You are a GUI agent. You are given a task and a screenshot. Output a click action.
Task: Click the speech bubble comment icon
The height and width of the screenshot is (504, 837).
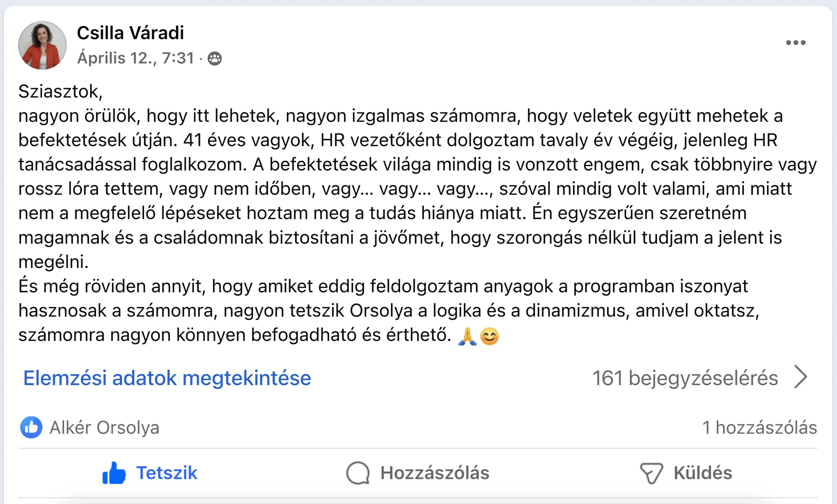[x=358, y=473]
